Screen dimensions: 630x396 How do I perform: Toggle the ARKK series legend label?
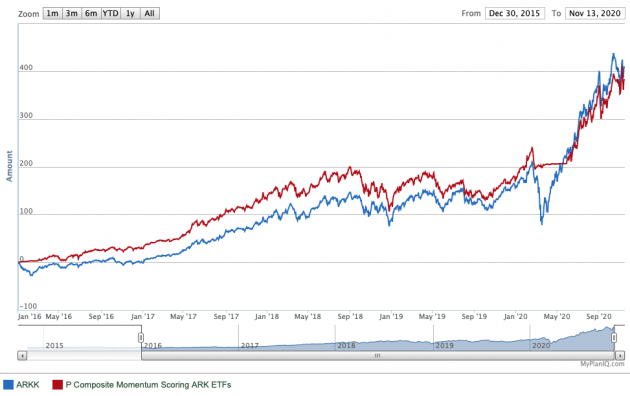coord(28,385)
